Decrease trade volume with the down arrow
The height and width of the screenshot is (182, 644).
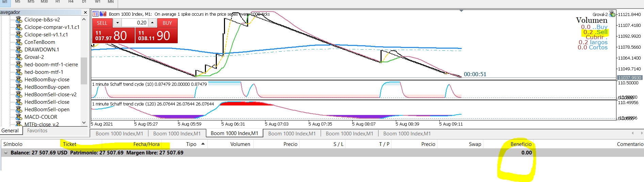tap(117, 23)
